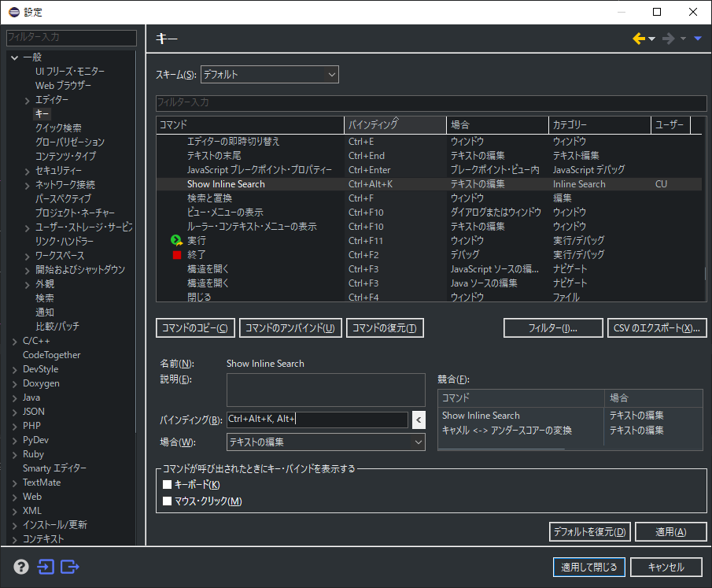The image size is (712, 588).
Task: Click the バインディング(B) text field
Action: click(317, 420)
